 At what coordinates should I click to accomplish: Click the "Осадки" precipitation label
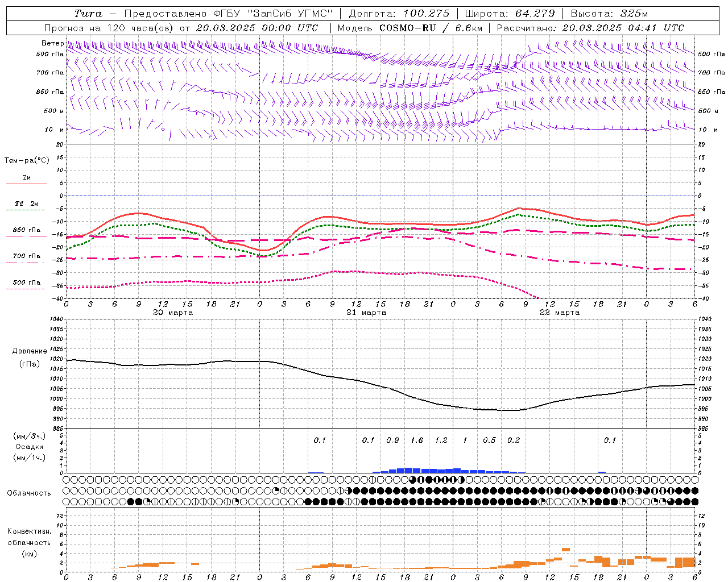pyautogui.click(x=30, y=447)
